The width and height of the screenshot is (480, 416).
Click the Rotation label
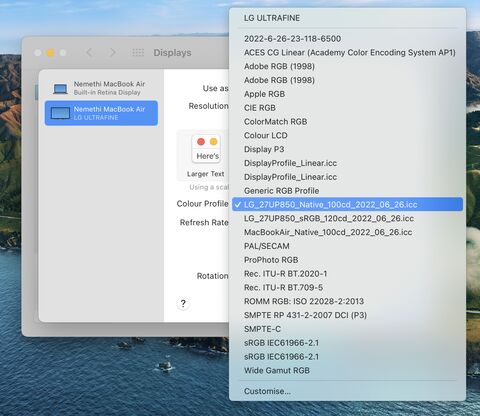tap(212, 276)
